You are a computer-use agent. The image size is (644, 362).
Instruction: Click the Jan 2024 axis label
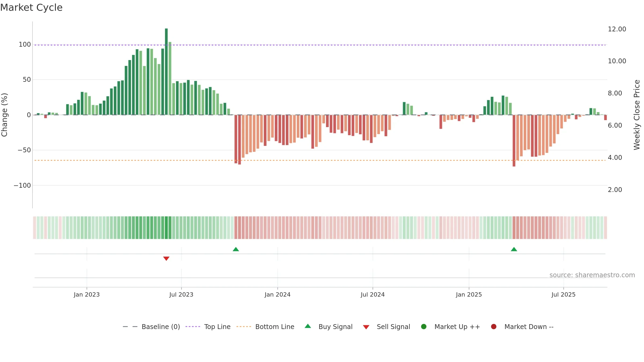277,295
